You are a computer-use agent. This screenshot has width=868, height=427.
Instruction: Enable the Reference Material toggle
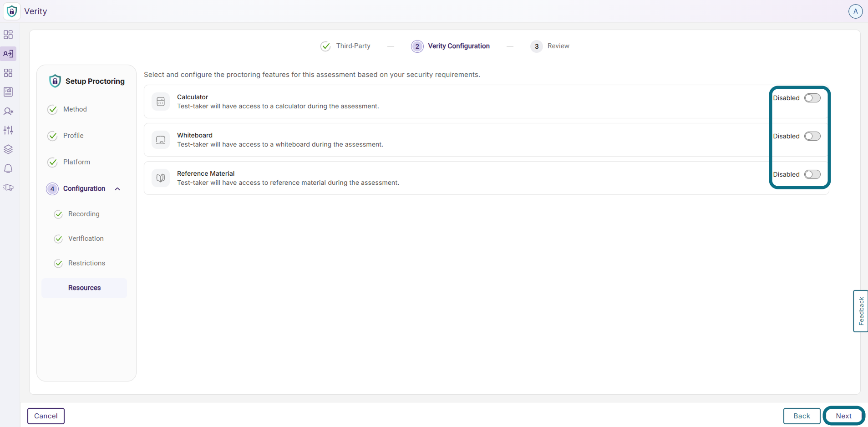[812, 174]
